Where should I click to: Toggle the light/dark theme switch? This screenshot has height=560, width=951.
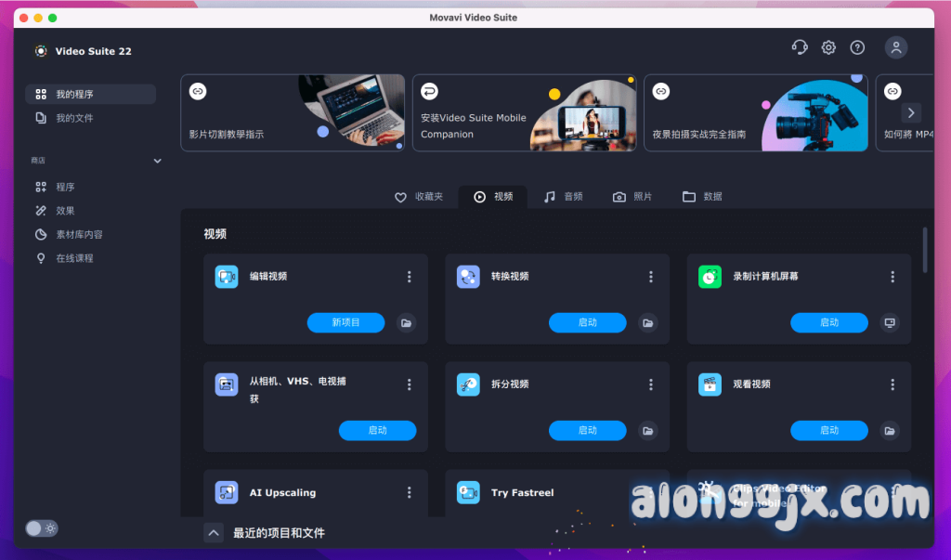click(42, 528)
